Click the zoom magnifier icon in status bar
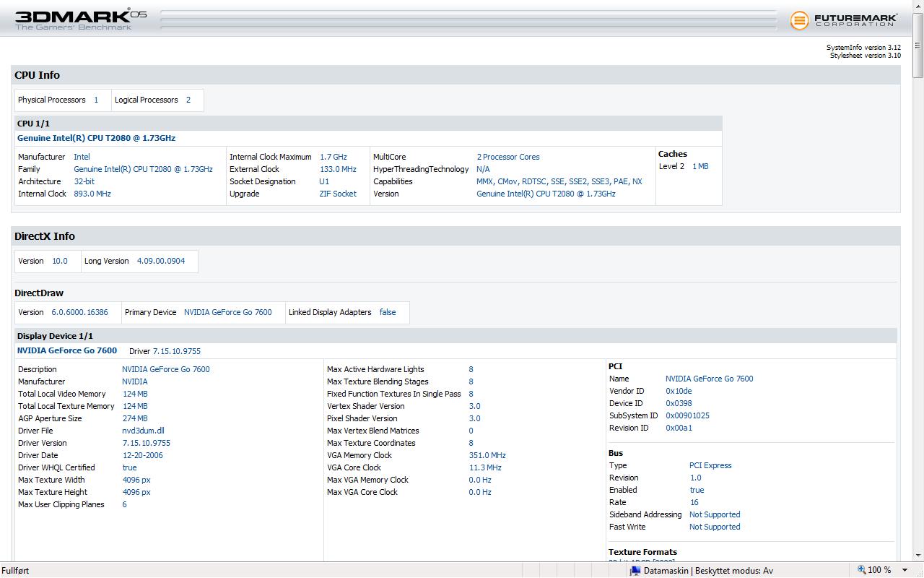924x578 pixels. [861, 570]
